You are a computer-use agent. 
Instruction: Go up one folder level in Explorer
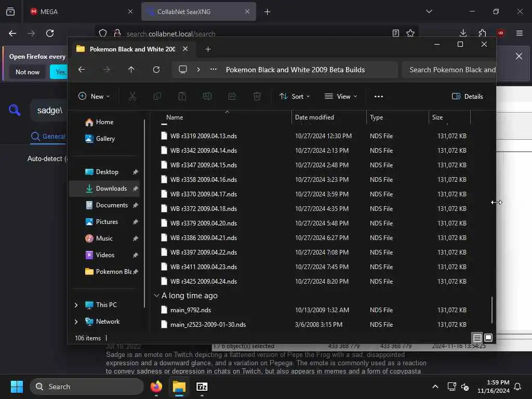pyautogui.click(x=131, y=70)
